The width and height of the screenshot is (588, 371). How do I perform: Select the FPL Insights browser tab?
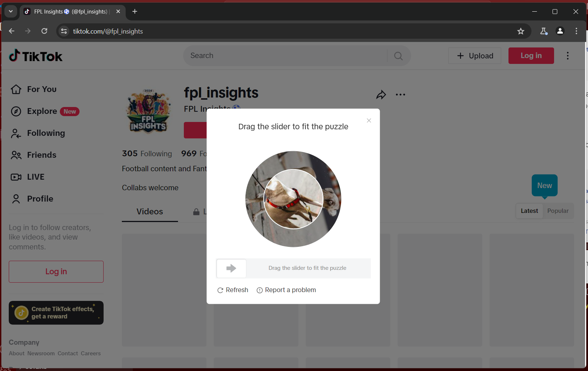point(66,11)
